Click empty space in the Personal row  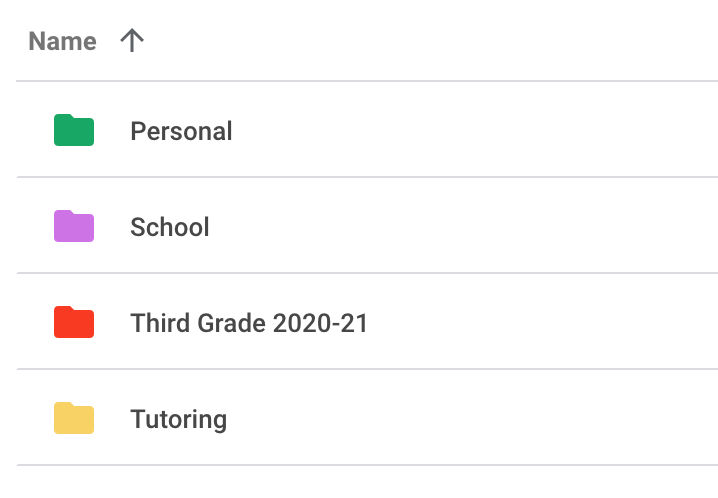(480, 131)
